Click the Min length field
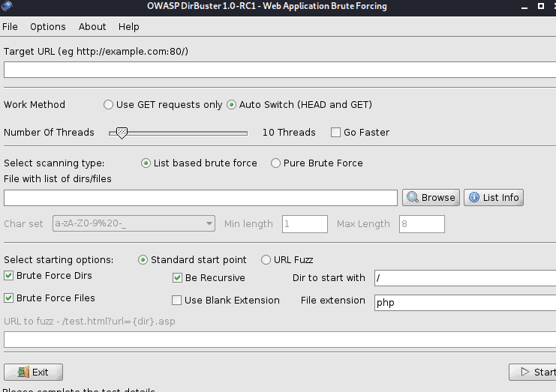 pos(305,224)
